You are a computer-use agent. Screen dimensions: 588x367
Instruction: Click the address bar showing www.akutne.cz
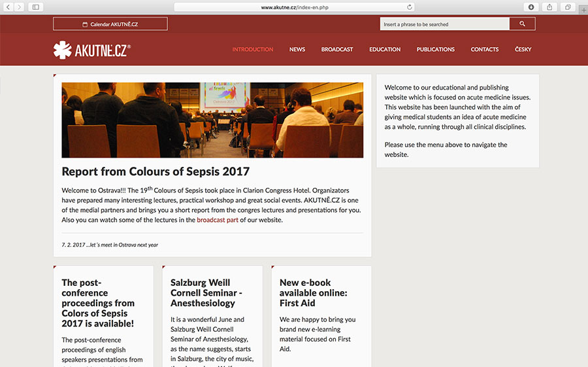click(295, 7)
